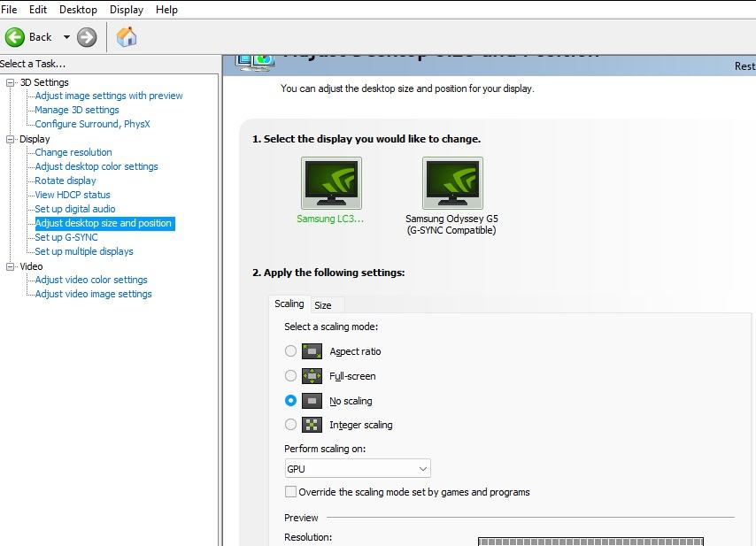The image size is (756, 546).
Task: Open Adjust image settings with preview
Action: 109,96
